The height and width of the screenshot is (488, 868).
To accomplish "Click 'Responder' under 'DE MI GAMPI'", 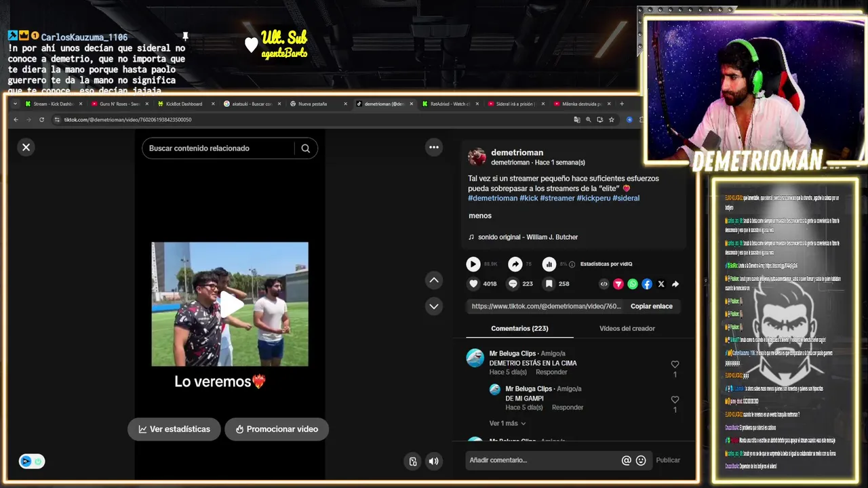I will (568, 407).
